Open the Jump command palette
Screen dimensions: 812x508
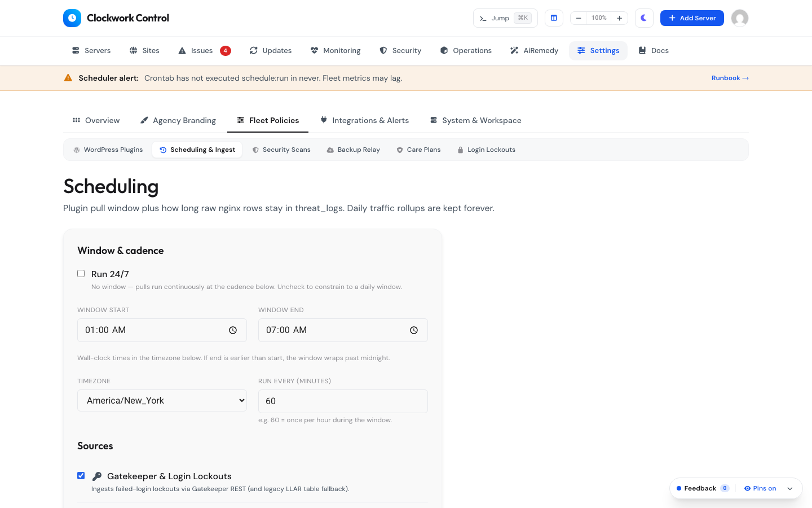coord(505,18)
